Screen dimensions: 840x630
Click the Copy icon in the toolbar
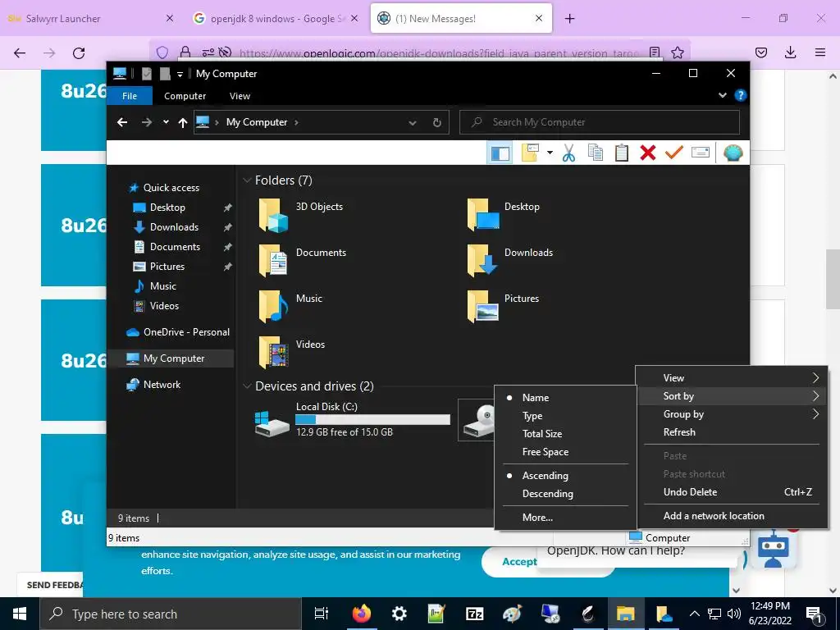(x=596, y=153)
